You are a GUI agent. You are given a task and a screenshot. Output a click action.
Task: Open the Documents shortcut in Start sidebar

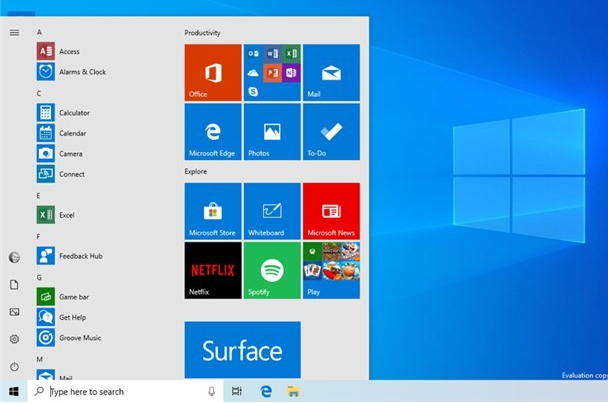tap(14, 285)
